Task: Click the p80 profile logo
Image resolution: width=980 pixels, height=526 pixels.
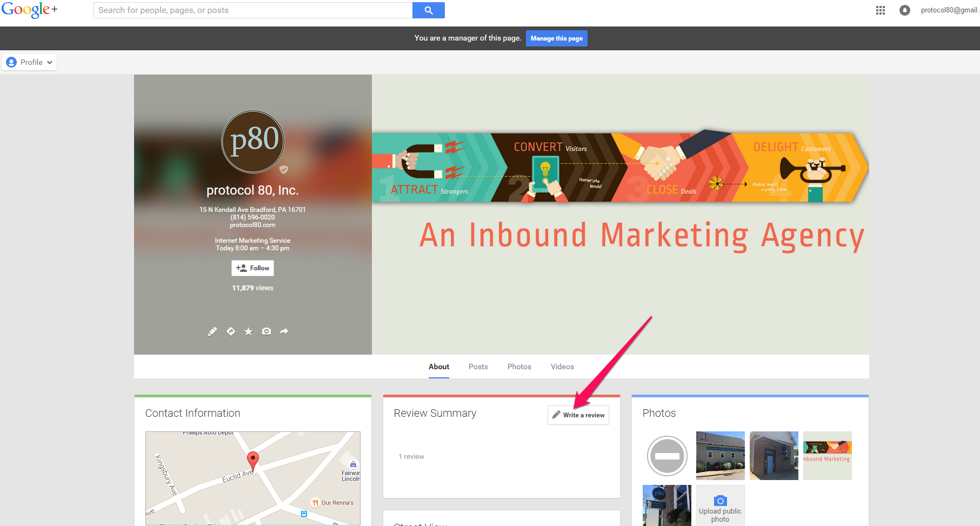Action: click(x=253, y=142)
